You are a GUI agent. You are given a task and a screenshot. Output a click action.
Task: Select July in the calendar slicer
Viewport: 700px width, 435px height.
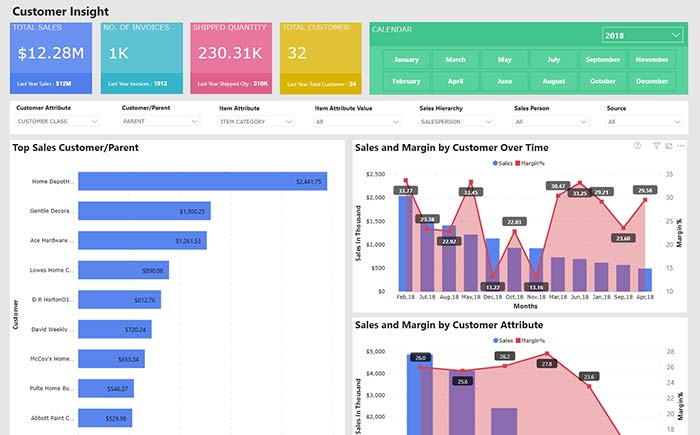click(x=554, y=59)
